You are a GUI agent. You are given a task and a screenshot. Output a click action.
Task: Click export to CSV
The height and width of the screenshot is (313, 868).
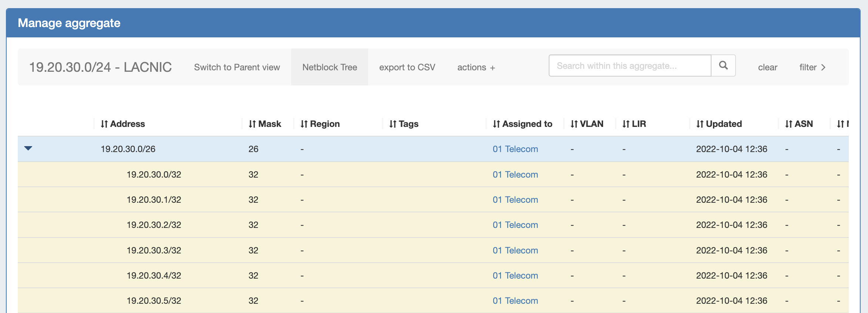[407, 67]
